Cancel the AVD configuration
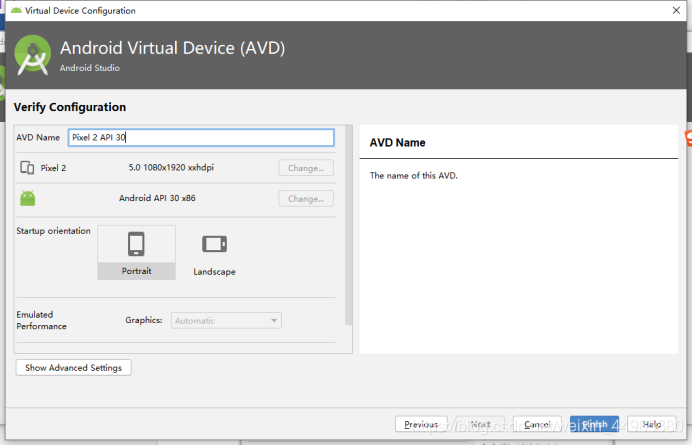This screenshot has height=445, width=693. [537, 424]
